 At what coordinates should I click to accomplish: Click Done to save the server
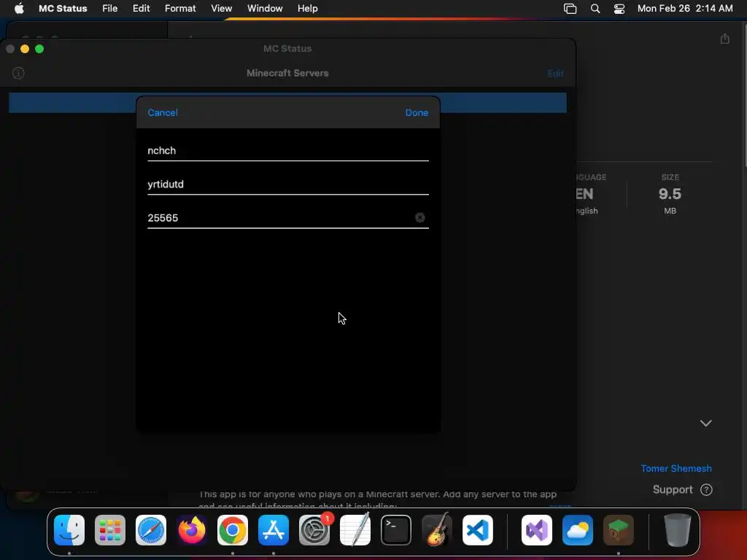tap(417, 113)
